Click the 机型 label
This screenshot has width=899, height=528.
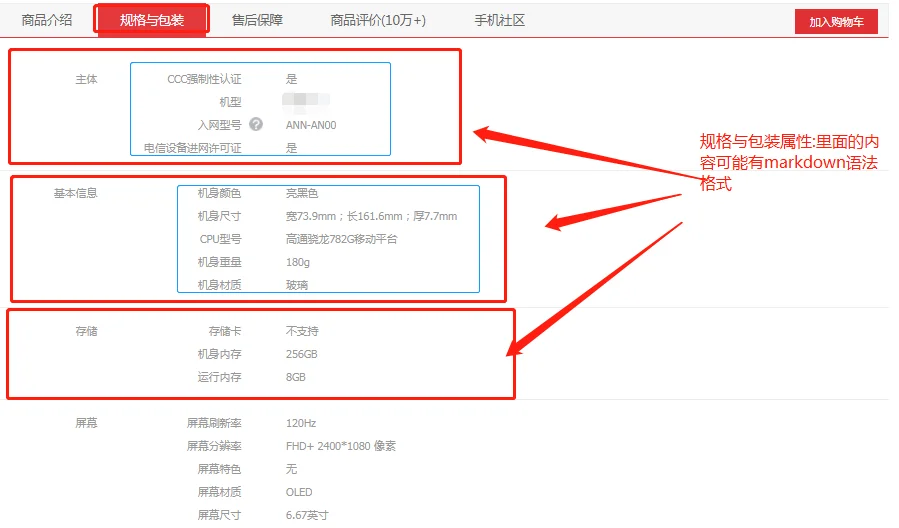pos(230,102)
